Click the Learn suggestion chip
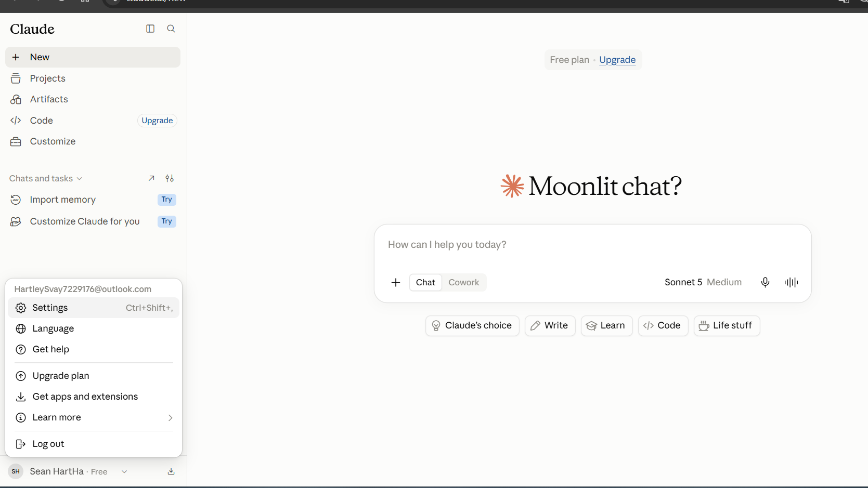Image resolution: width=868 pixels, height=488 pixels. pos(606,326)
